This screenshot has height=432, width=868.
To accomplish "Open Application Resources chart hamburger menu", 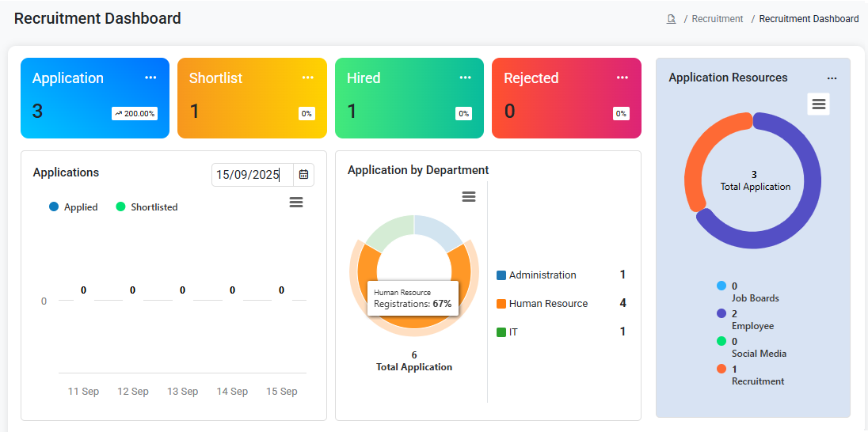I will pos(819,104).
